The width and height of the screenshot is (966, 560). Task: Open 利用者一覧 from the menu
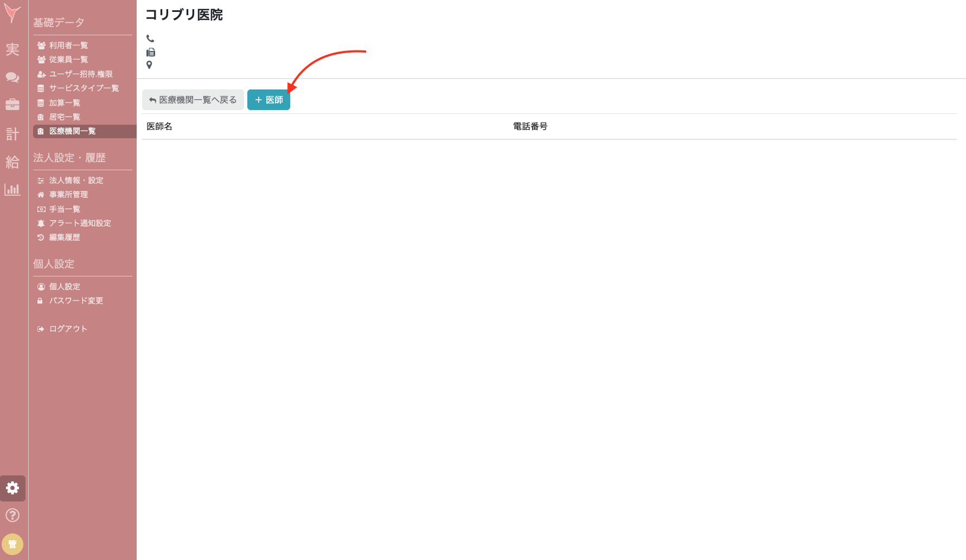(67, 45)
